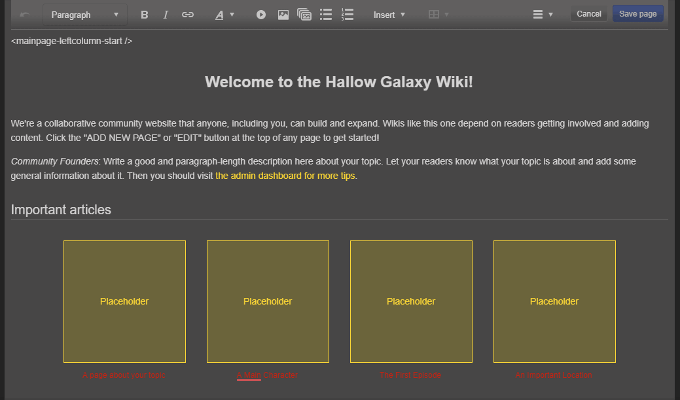Open the table dropdown
Image resolution: width=680 pixels, height=400 pixels.
click(x=438, y=15)
